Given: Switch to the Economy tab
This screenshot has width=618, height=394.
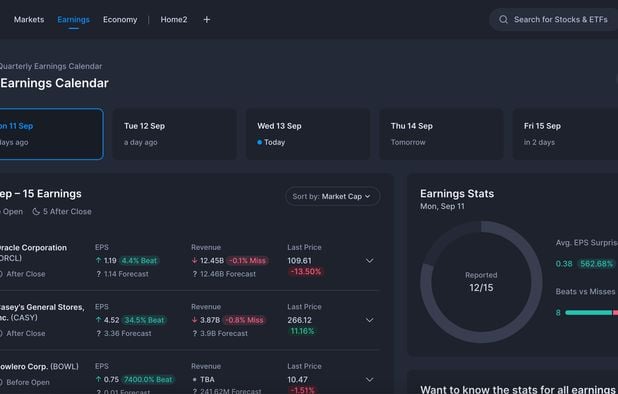Looking at the screenshot, I should [x=120, y=20].
